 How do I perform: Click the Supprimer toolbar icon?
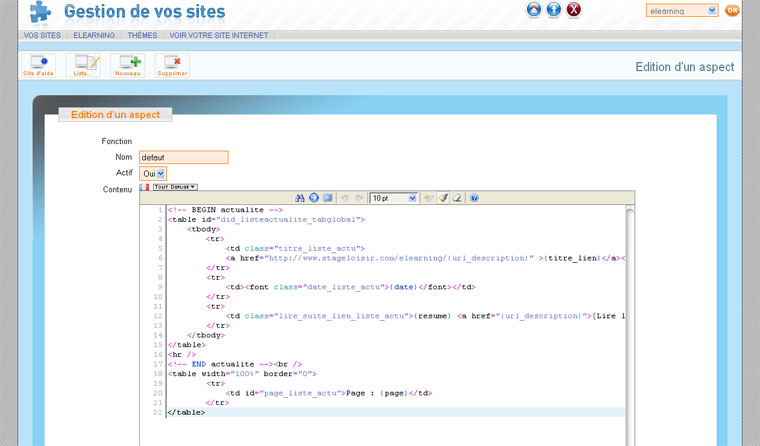point(172,65)
